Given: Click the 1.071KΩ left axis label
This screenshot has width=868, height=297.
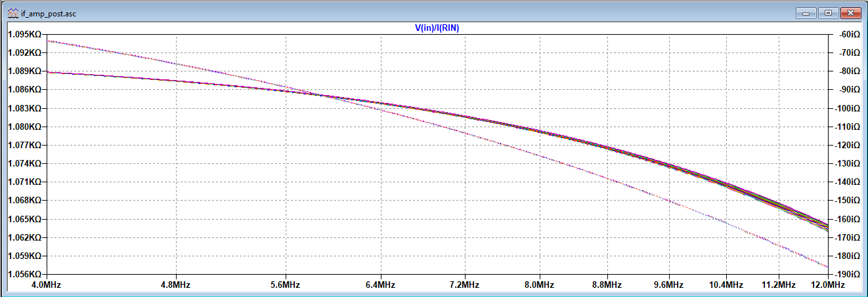Looking at the screenshot, I should point(24,182).
